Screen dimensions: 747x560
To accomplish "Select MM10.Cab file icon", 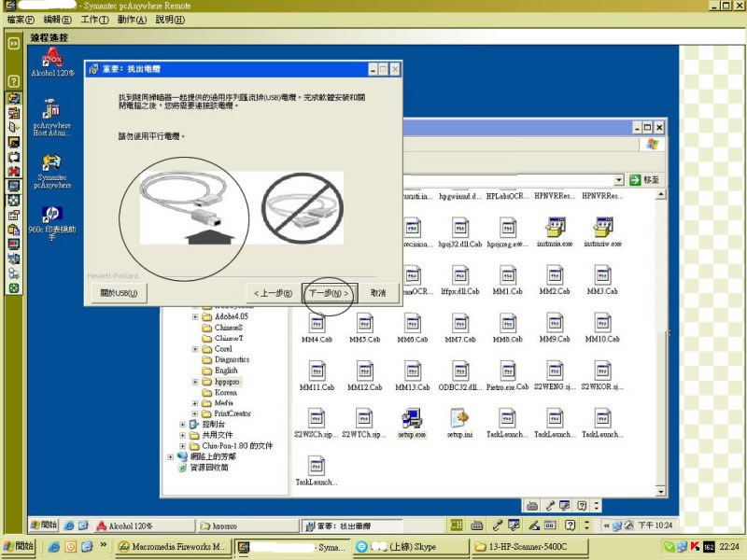I will [x=602, y=329].
